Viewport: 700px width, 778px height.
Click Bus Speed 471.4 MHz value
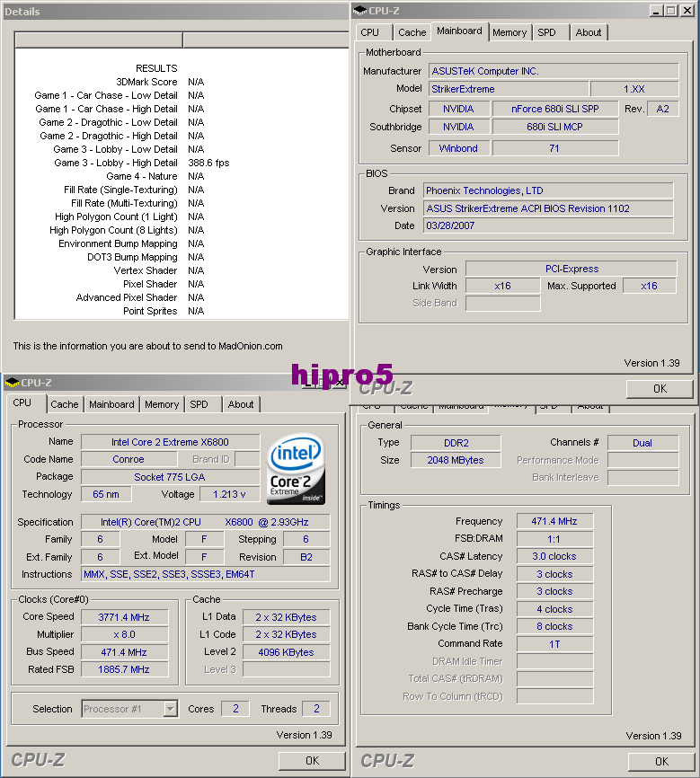[x=124, y=652]
